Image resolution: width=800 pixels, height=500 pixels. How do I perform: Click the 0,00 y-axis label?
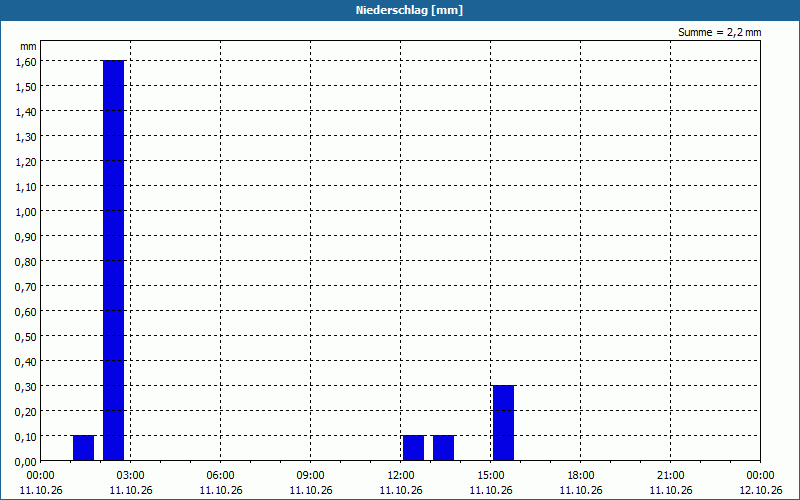[x=26, y=462]
